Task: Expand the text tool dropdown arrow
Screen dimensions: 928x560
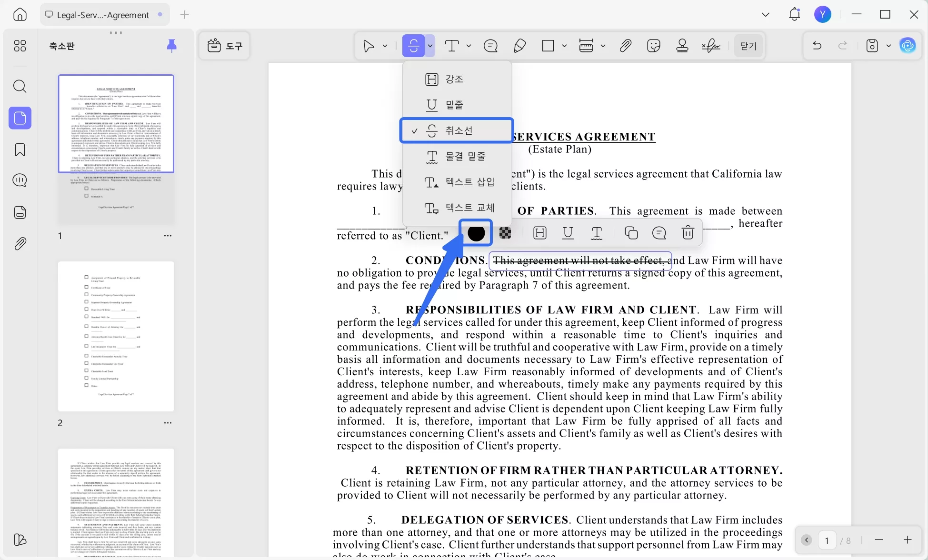Action: [469, 46]
